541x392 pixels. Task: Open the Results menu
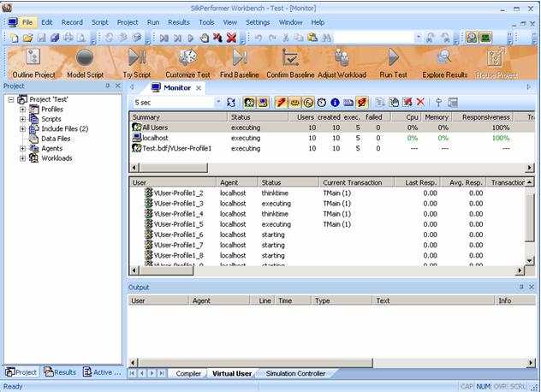tap(179, 21)
